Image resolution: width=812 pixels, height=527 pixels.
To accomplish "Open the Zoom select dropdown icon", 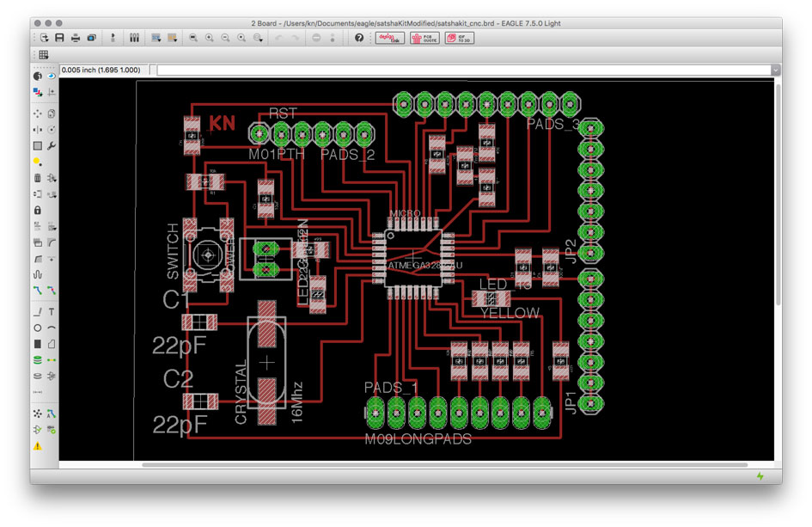I will point(258,38).
